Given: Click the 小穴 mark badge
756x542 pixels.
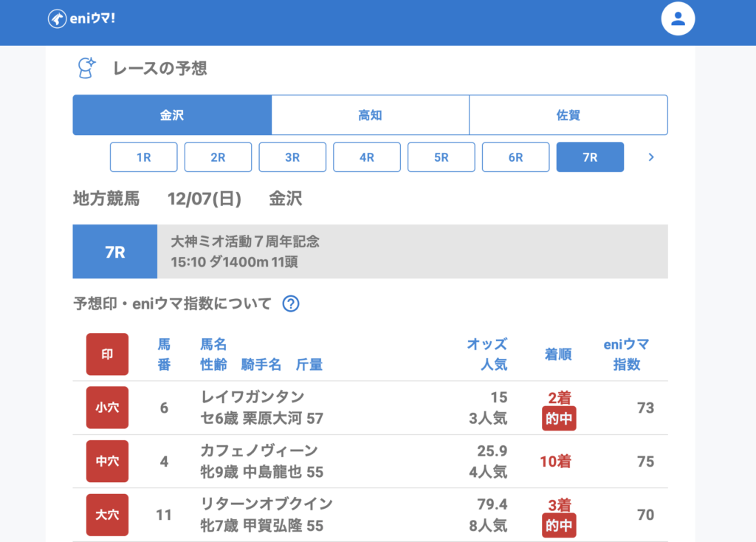Looking at the screenshot, I should coord(107,408).
